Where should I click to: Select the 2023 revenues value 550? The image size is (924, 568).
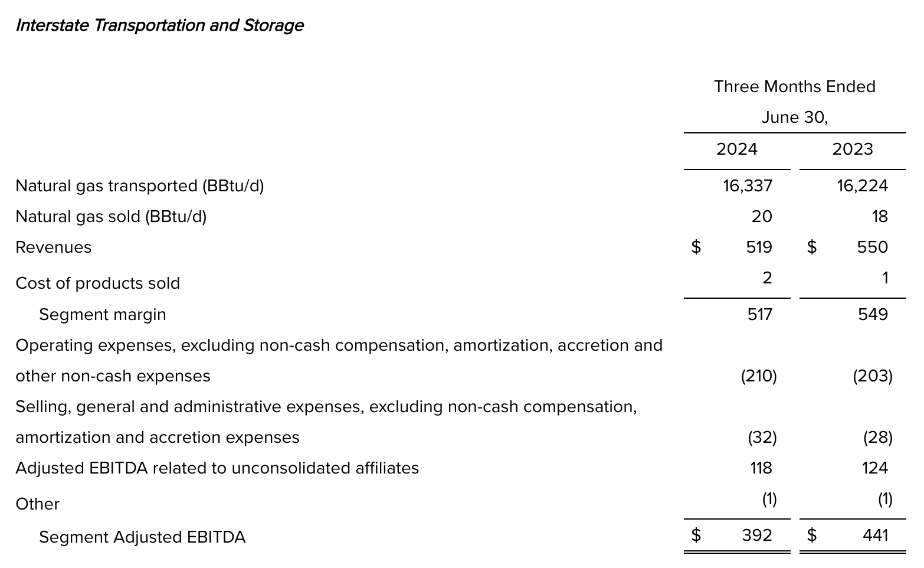point(872,247)
